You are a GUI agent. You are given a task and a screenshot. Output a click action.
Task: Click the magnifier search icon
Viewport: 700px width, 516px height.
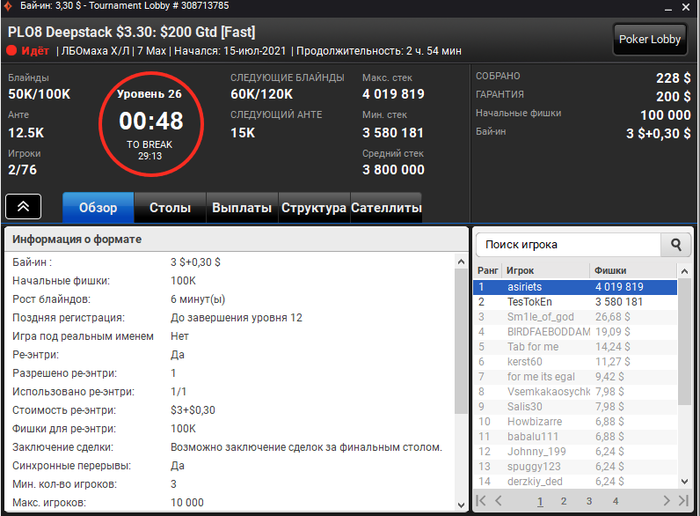pyautogui.click(x=676, y=245)
